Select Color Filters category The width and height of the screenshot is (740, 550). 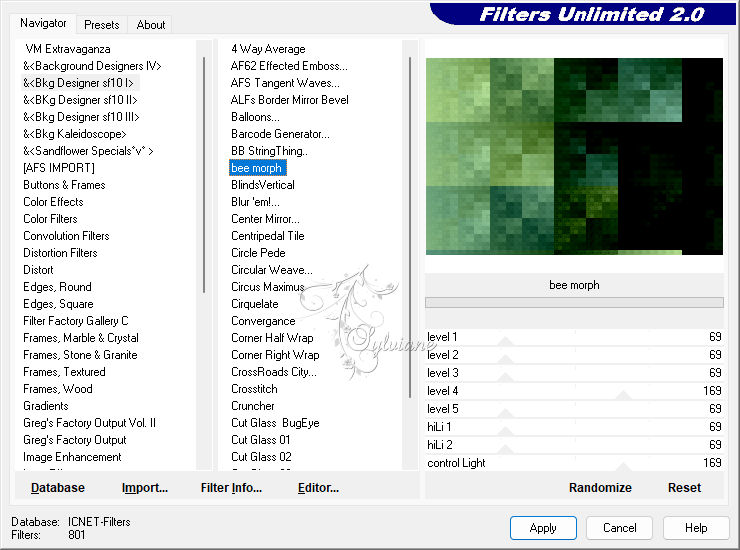click(x=50, y=219)
